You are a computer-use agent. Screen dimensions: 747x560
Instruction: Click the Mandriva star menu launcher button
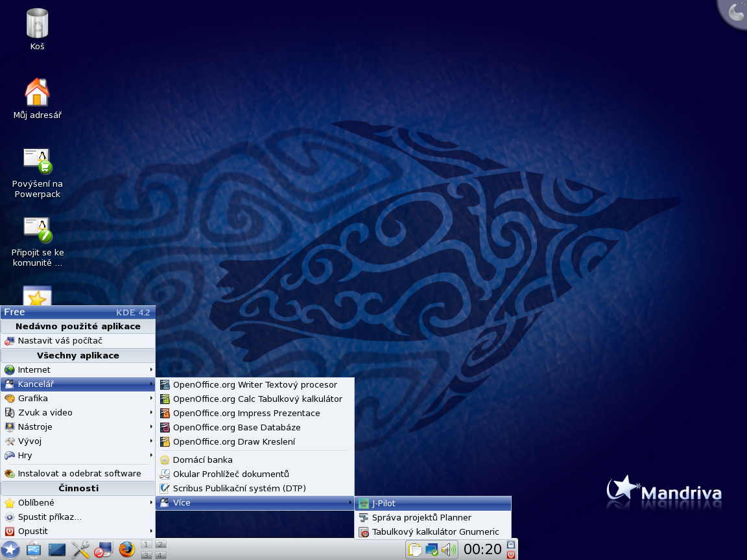pos(10,550)
